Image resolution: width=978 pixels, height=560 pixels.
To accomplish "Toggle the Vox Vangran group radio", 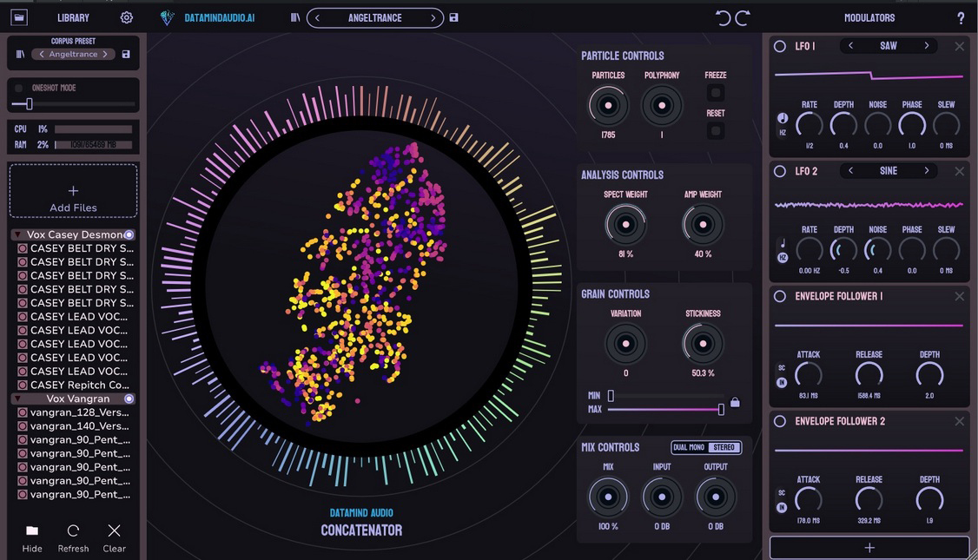I will click(129, 399).
